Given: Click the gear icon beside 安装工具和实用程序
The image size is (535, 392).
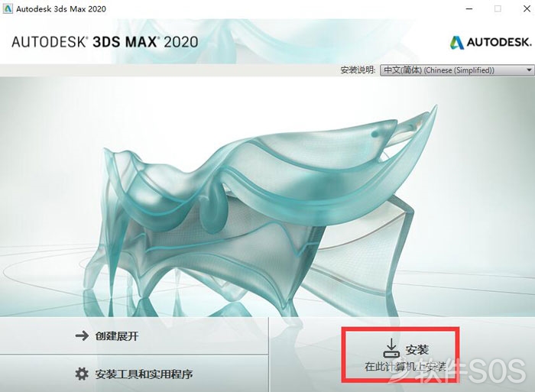Looking at the screenshot, I should point(82,374).
